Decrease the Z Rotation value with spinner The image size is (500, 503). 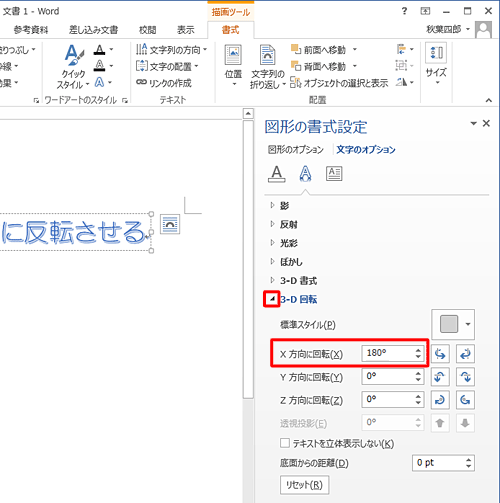pyautogui.click(x=418, y=403)
